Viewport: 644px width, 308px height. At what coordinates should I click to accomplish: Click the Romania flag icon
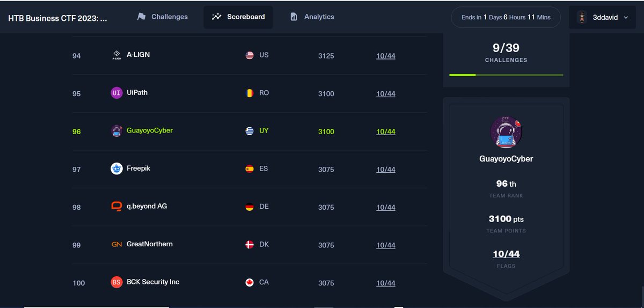point(250,93)
